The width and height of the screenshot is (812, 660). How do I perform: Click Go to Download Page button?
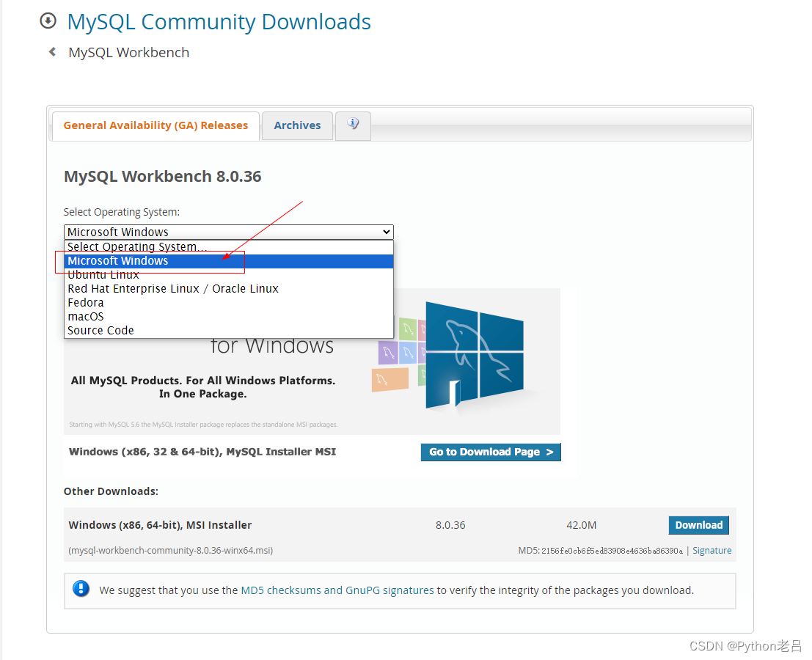[491, 452]
